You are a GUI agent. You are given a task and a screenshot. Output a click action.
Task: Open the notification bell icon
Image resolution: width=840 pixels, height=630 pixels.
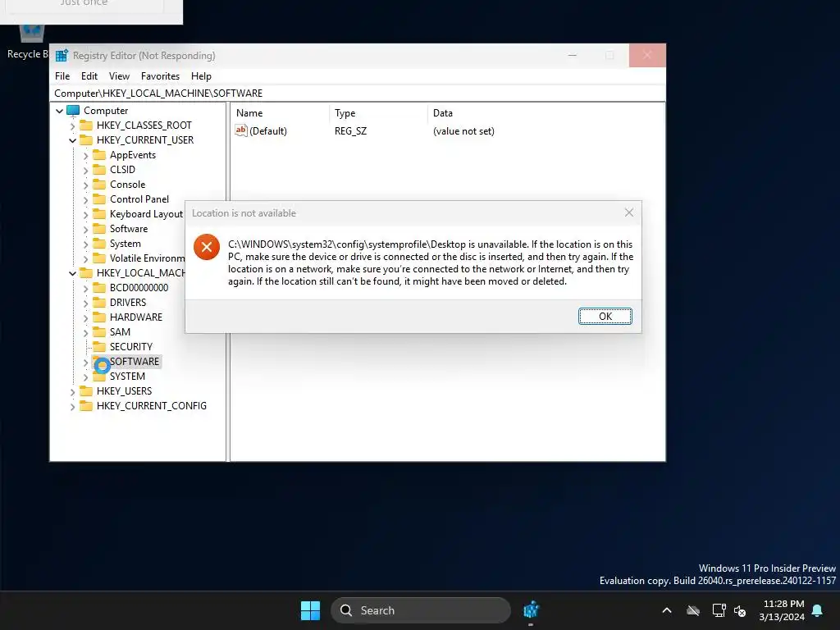tap(817, 610)
